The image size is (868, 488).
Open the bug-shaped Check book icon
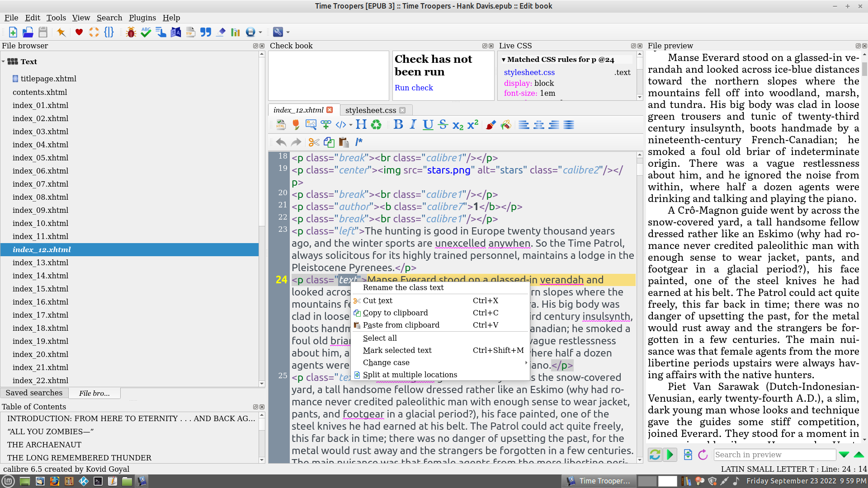pyautogui.click(x=131, y=32)
